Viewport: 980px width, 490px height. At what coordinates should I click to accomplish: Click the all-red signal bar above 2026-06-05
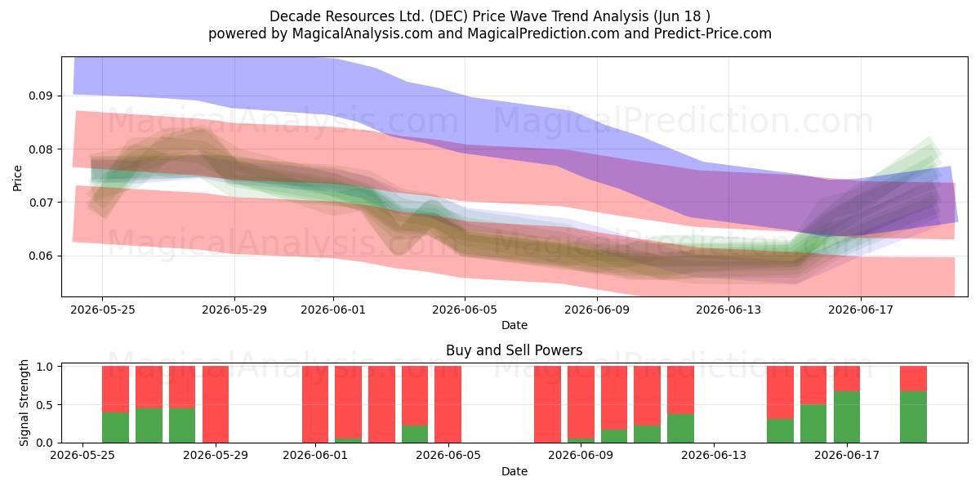click(448, 404)
